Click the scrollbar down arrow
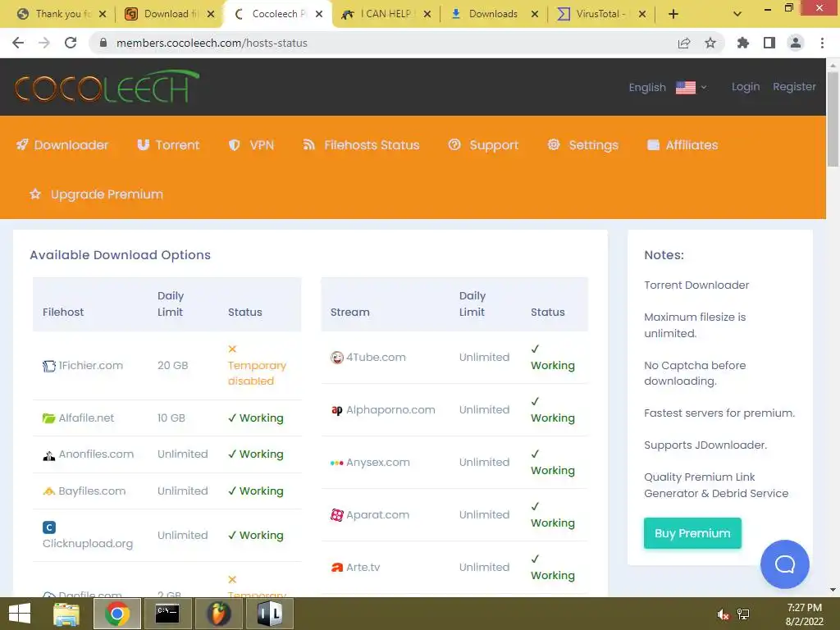The width and height of the screenshot is (840, 630). pyautogui.click(x=833, y=590)
